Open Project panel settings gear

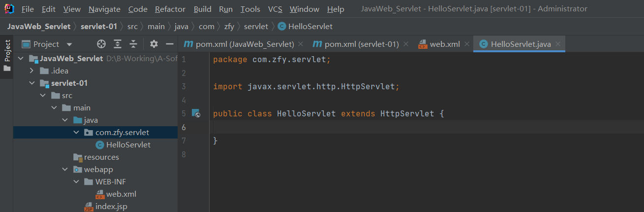[154, 44]
